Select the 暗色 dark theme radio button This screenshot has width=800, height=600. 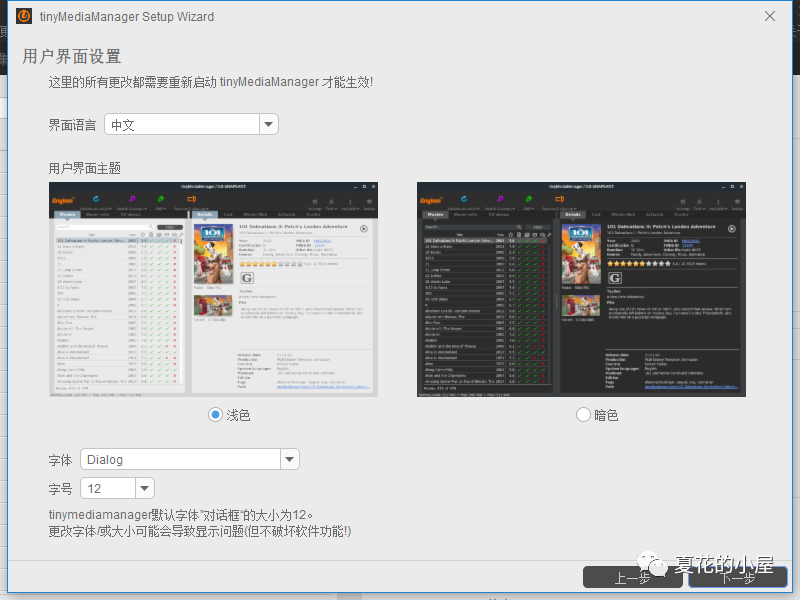(x=583, y=414)
